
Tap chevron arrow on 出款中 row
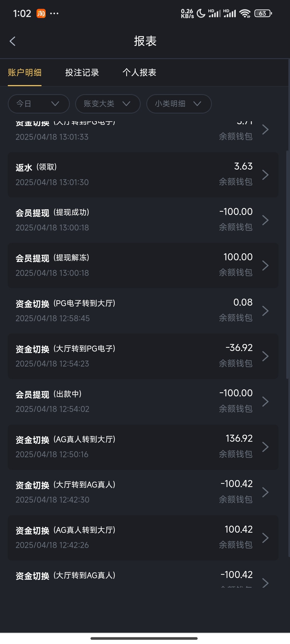pos(265,401)
